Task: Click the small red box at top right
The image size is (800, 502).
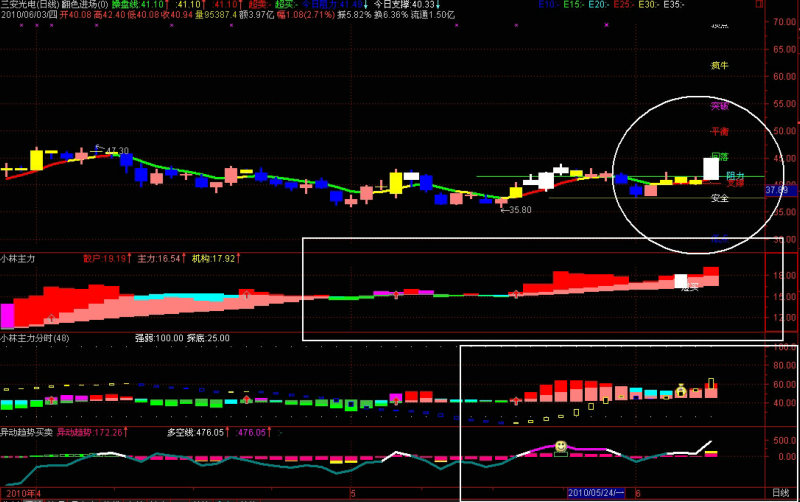Action: (x=759, y=4)
